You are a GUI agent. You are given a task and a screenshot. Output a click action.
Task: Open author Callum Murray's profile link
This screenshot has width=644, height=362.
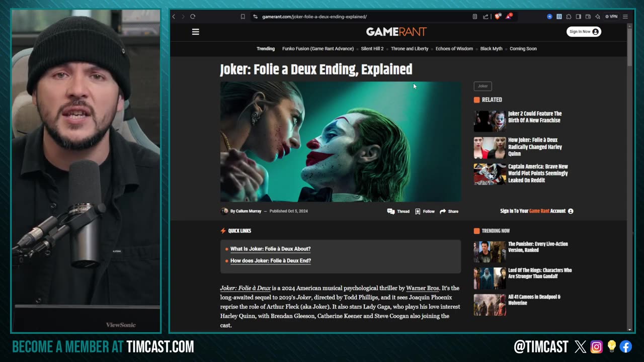click(249, 211)
